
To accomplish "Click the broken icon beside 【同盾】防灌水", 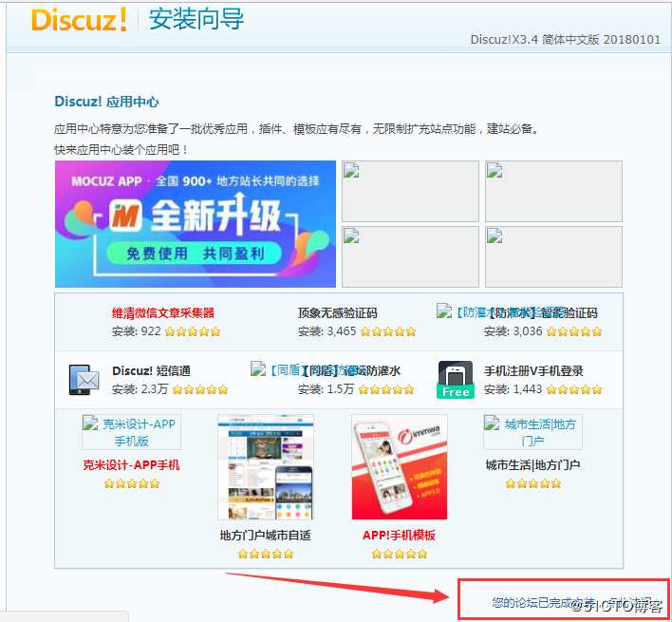I will [x=258, y=368].
